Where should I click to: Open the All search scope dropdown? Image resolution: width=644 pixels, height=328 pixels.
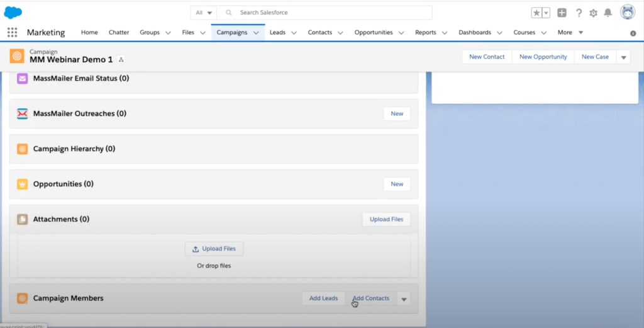[x=204, y=13]
